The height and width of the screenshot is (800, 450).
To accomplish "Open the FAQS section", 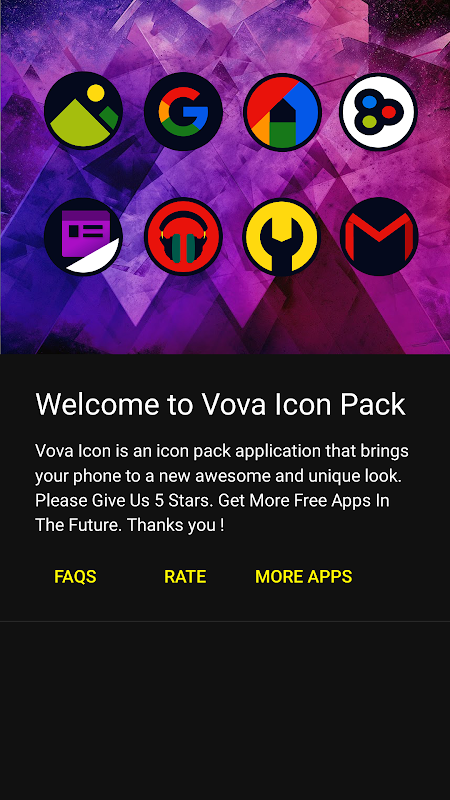I will click(76, 577).
